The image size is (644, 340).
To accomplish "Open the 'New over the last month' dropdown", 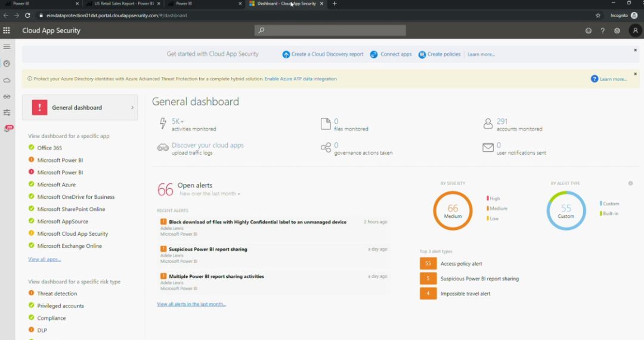I will pyautogui.click(x=209, y=194).
